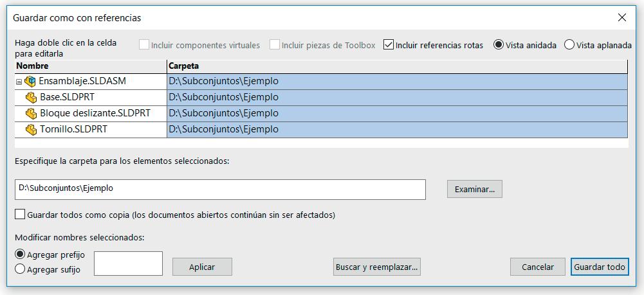The width and height of the screenshot is (644, 295).
Task: Click the folder path input field
Action: [x=220, y=189]
